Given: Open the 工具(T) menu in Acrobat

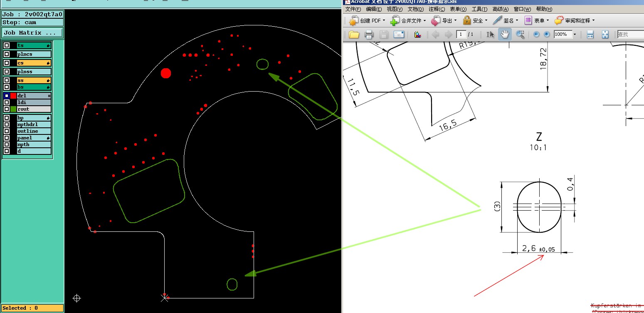Looking at the screenshot, I should point(479,9).
